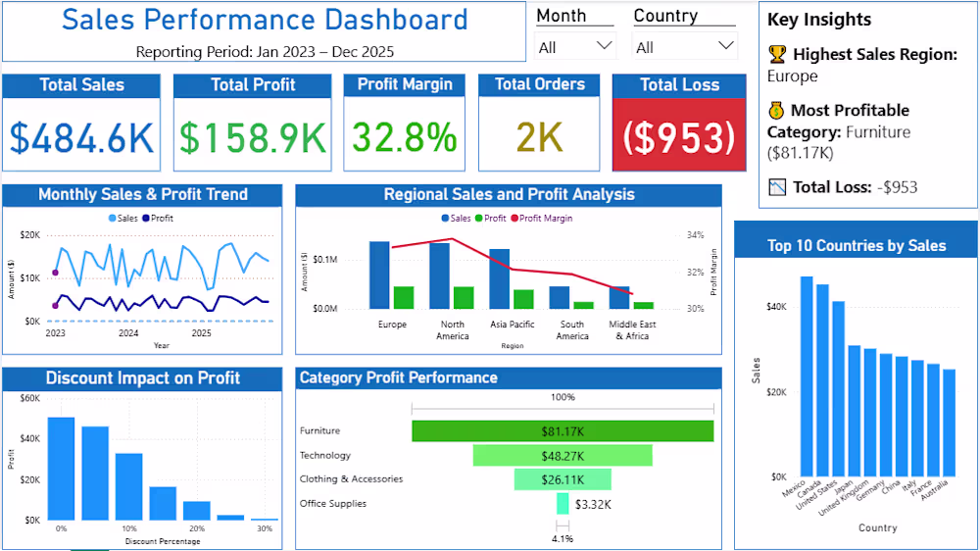Open the Country filter dropdown
The width and height of the screenshot is (980, 551).
point(684,47)
